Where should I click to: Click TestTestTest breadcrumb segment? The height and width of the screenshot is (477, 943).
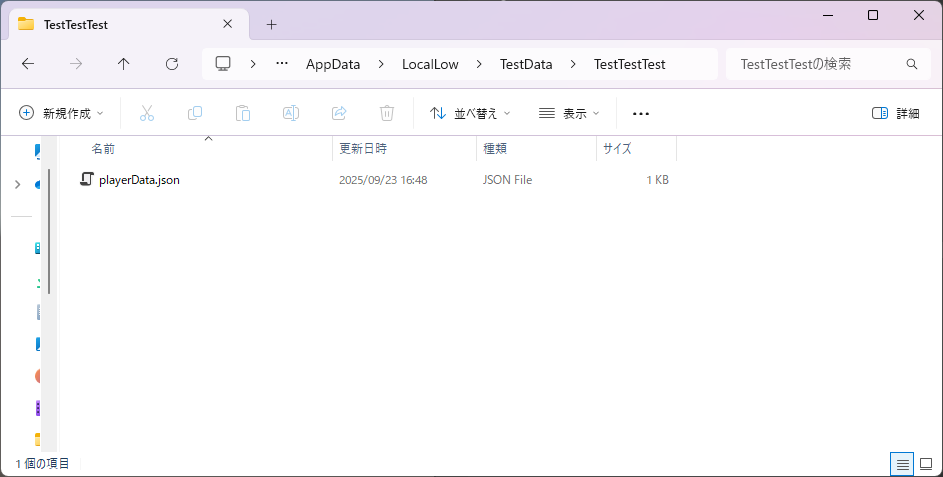(630, 64)
